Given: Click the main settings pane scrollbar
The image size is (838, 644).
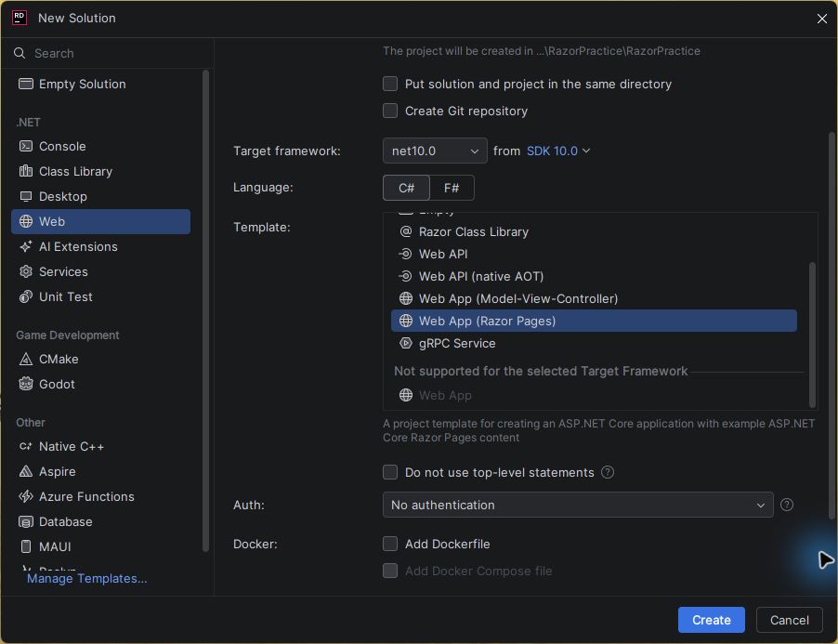Looking at the screenshot, I should (831, 325).
